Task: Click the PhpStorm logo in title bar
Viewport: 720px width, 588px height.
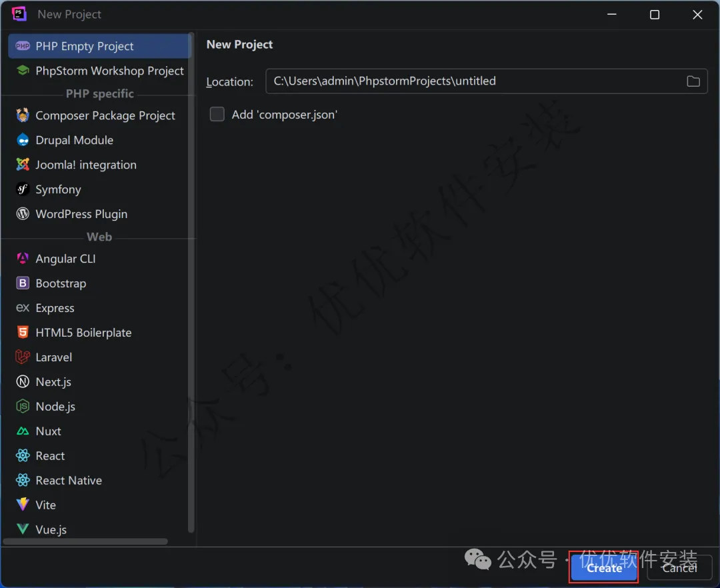Action: coord(19,14)
